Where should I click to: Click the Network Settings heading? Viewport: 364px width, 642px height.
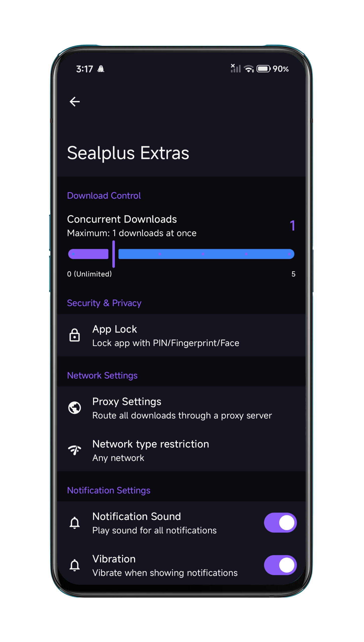102,375
